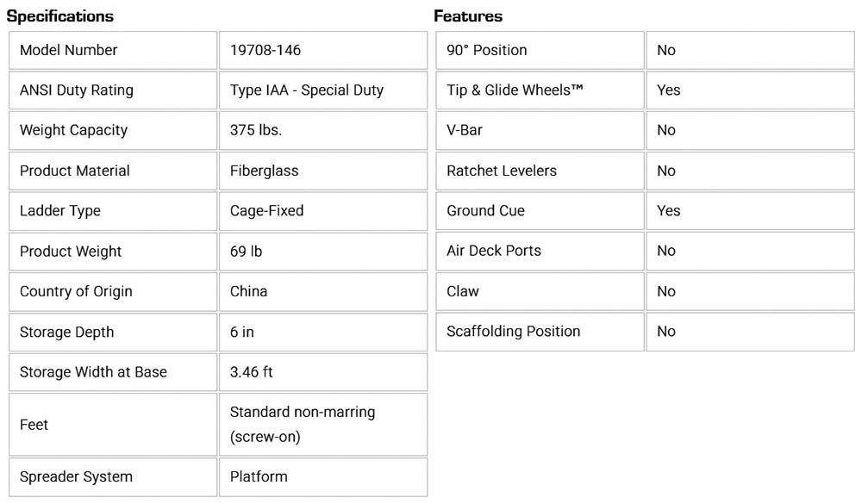Click the Features heading
The image size is (862, 504).
(x=468, y=16)
